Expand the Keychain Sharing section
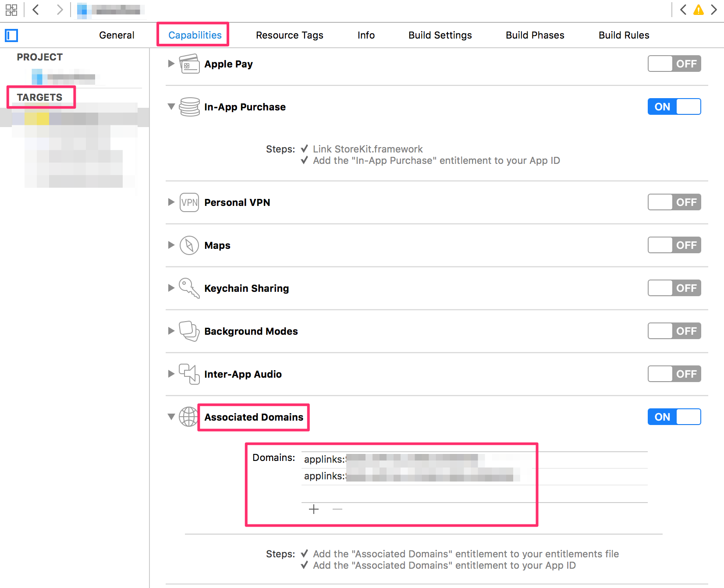 coord(171,288)
